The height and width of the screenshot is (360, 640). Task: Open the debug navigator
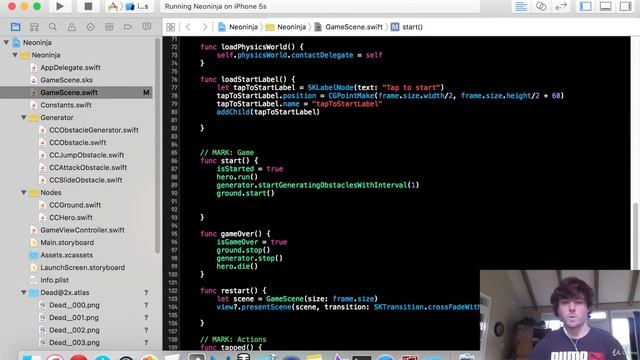(109, 27)
